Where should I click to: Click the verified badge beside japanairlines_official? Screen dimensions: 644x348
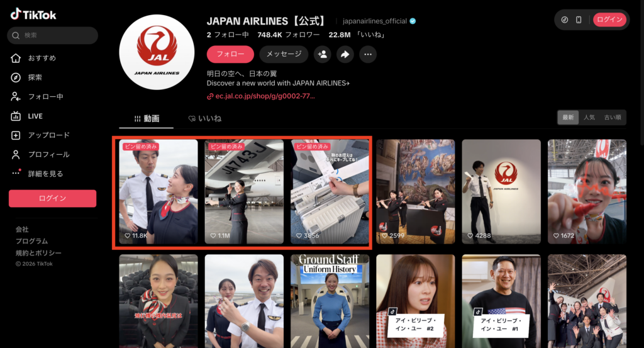[x=413, y=21]
